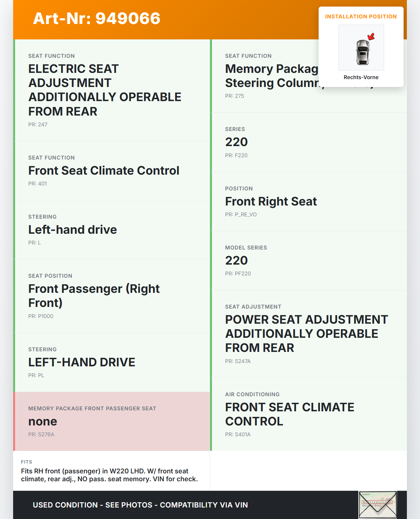Click the Series 220 PR: F220 entry
420x519 pixels.
[308, 142]
